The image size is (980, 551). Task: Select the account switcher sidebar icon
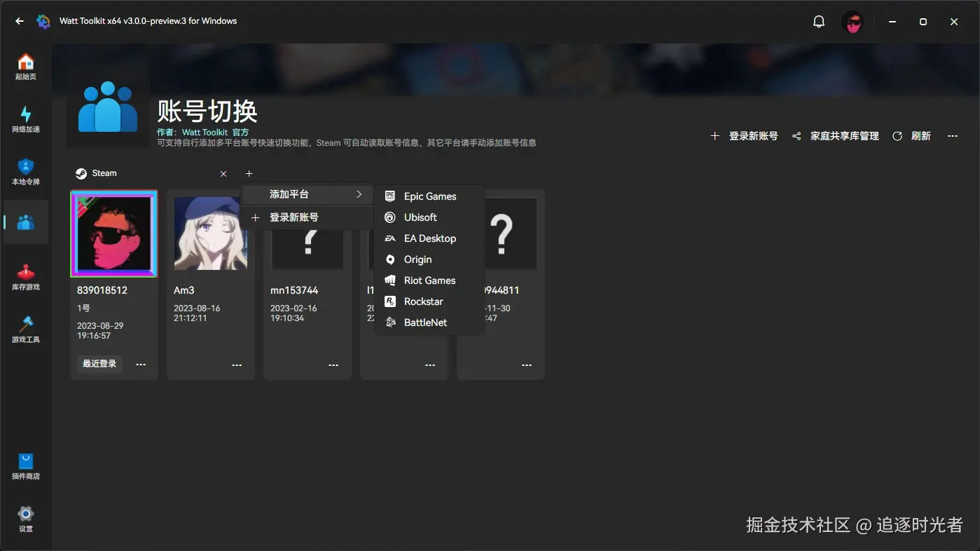click(26, 222)
